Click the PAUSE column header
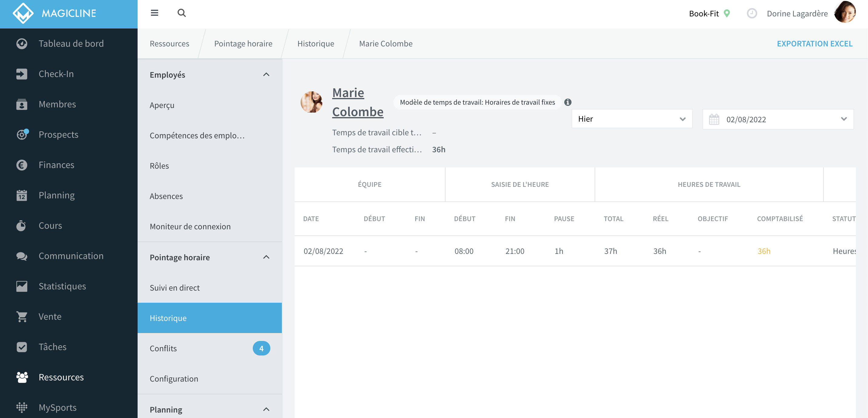 [564, 219]
